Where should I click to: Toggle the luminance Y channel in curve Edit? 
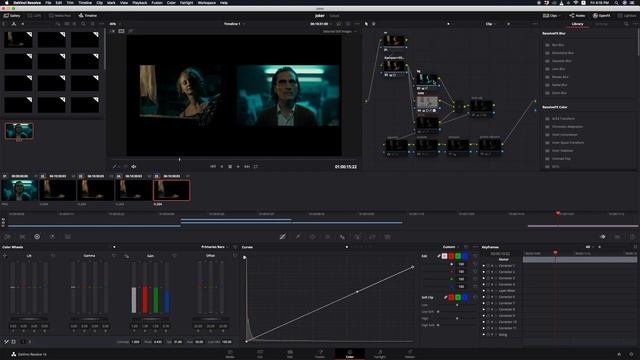pos(444,256)
